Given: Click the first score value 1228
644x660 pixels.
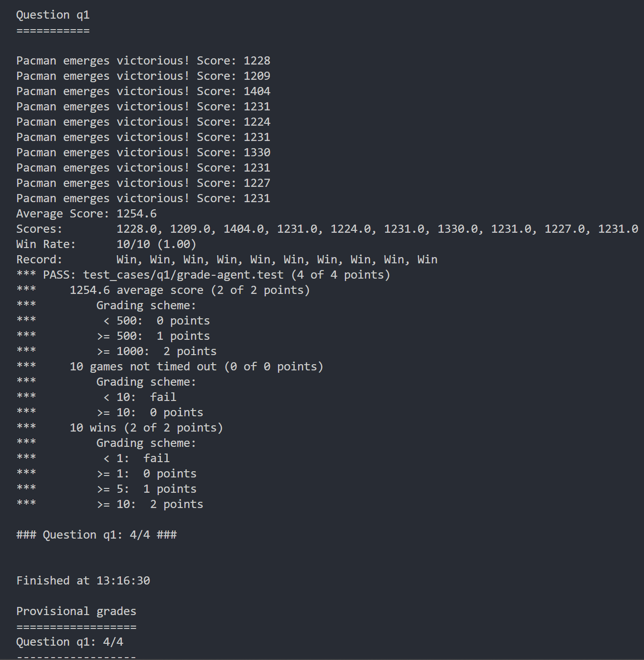Looking at the screenshot, I should [x=257, y=61].
